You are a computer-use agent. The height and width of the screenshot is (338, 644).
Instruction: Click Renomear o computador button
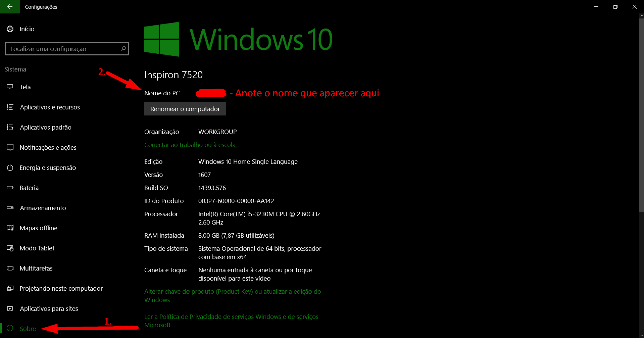tap(185, 109)
